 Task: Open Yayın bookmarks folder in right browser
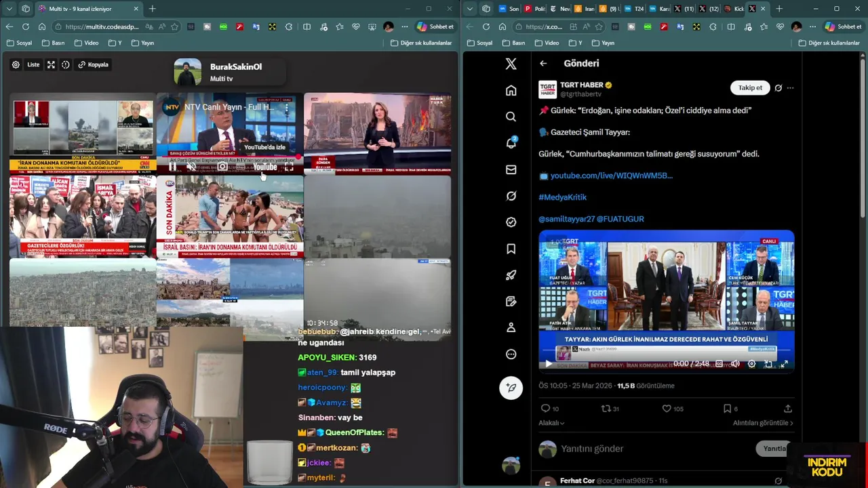[x=603, y=43]
